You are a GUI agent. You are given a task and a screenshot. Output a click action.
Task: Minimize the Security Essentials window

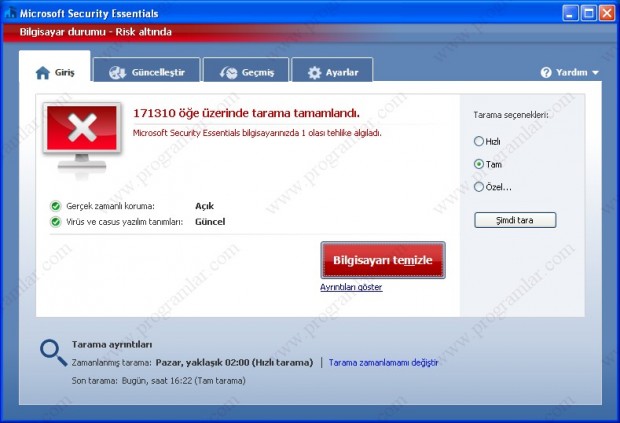(x=570, y=13)
